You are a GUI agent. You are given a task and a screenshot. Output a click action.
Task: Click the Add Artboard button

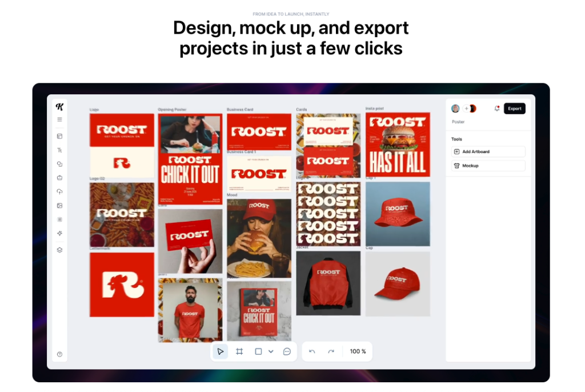coord(488,152)
